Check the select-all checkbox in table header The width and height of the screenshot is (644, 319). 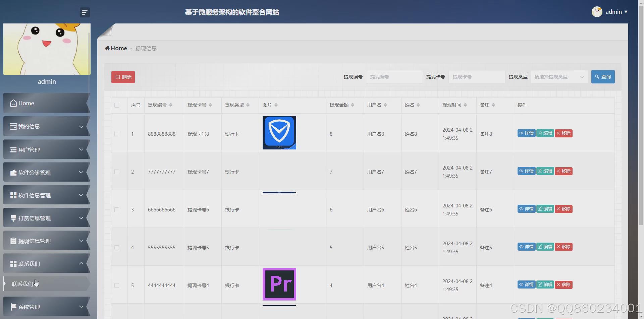[x=116, y=105]
